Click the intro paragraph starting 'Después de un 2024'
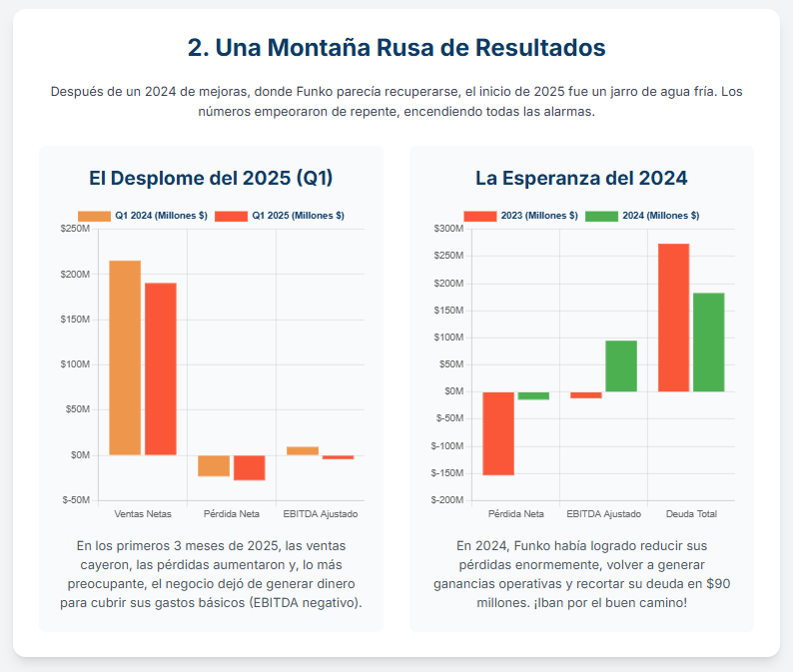Image resolution: width=793 pixels, height=672 pixels. [396, 102]
